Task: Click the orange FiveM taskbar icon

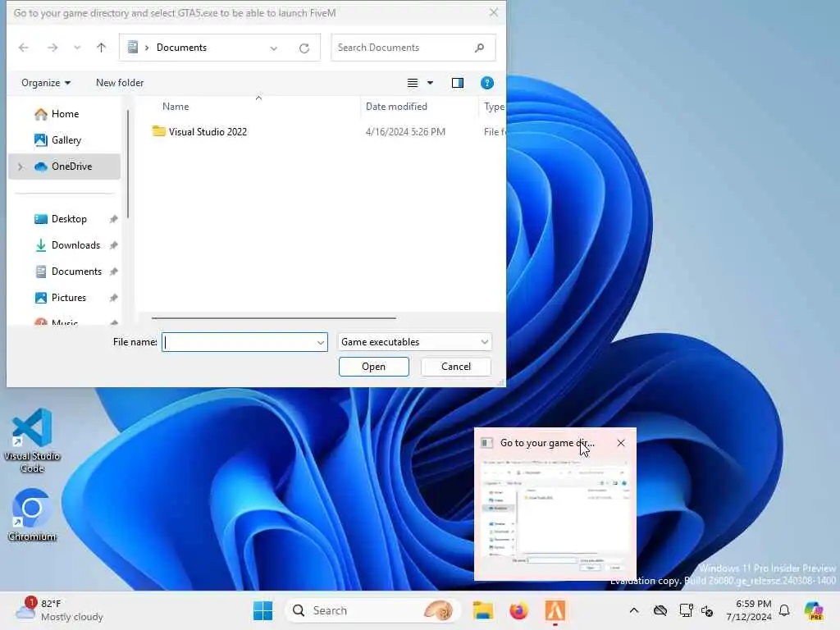Action: (x=555, y=610)
